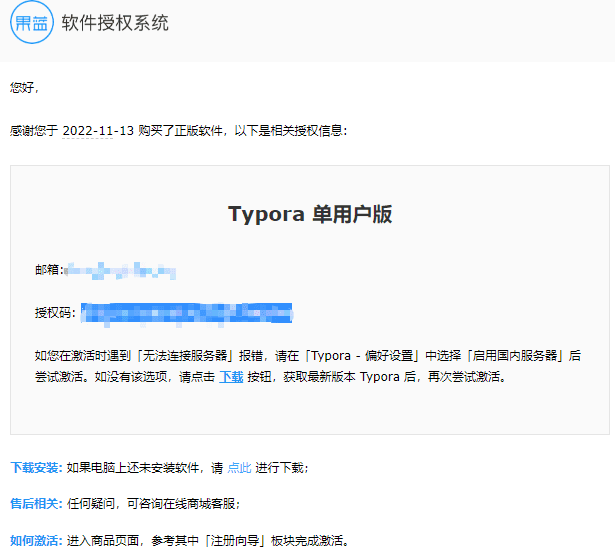Click the 授权码: field label
Image resolution: width=615 pixels, height=547 pixels.
click(x=55, y=313)
